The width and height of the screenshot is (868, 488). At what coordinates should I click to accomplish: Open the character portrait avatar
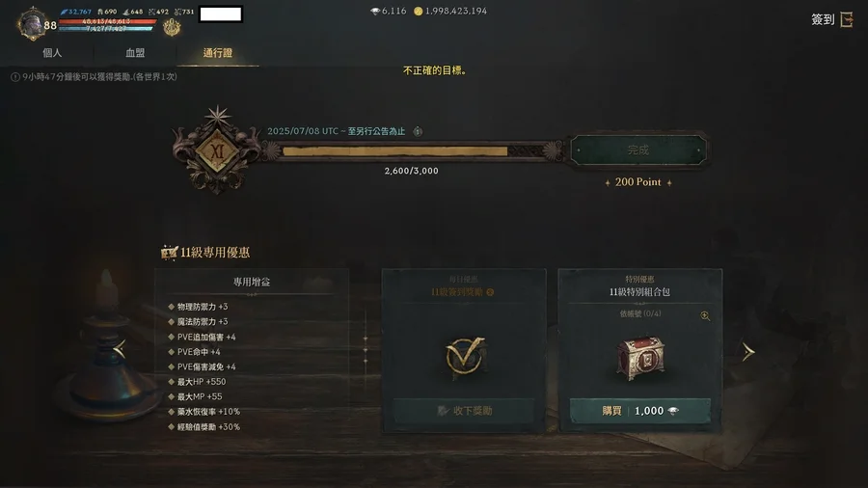[x=32, y=24]
